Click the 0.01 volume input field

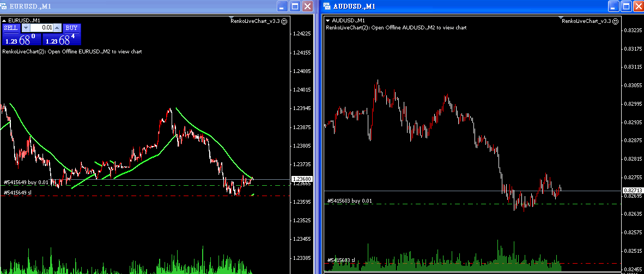point(41,28)
